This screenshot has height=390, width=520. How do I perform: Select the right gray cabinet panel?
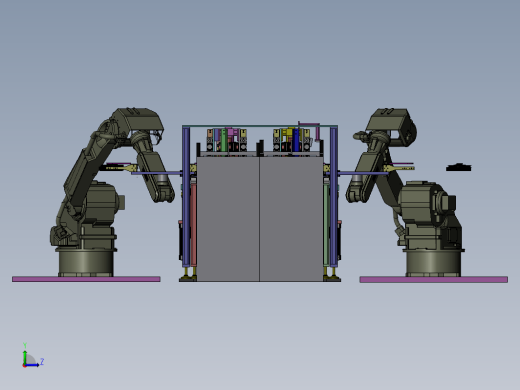pos(291,219)
